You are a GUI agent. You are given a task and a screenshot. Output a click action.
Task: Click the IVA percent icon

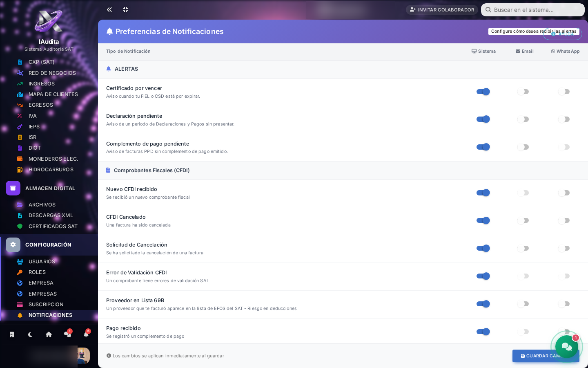coord(20,116)
